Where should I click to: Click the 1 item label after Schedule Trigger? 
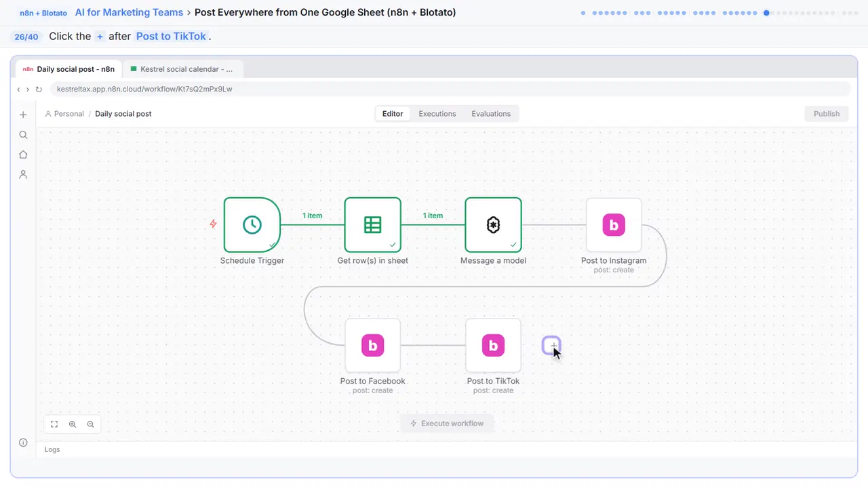(313, 216)
